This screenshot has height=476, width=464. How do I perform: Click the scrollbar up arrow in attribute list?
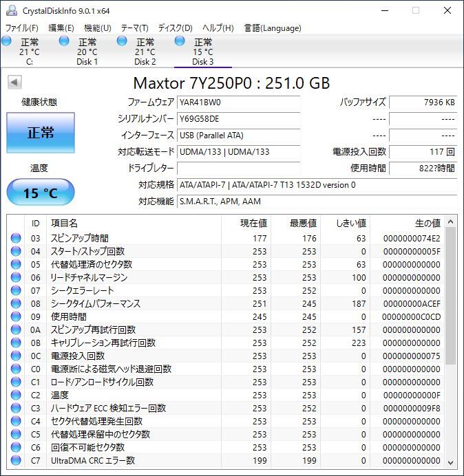click(451, 222)
